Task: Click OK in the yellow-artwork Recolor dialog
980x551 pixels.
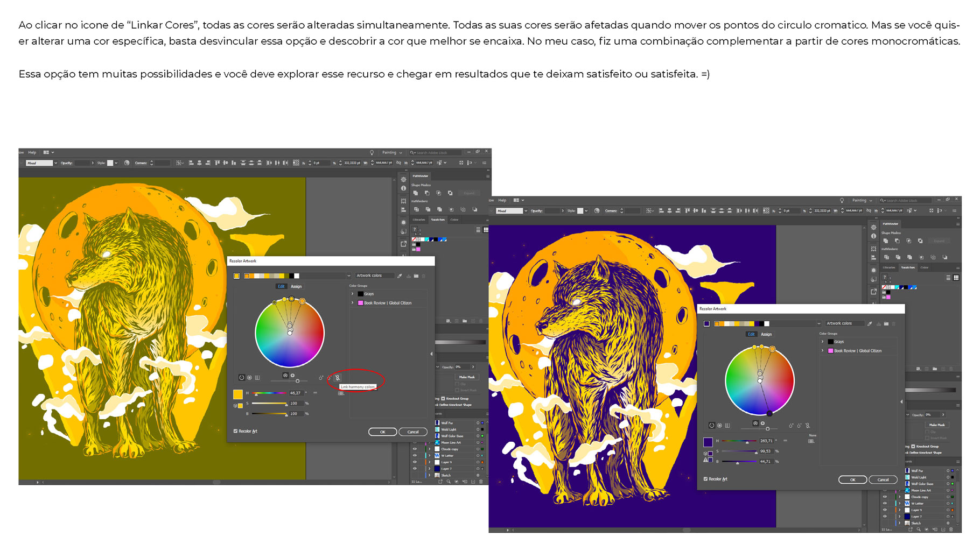Action: (383, 432)
